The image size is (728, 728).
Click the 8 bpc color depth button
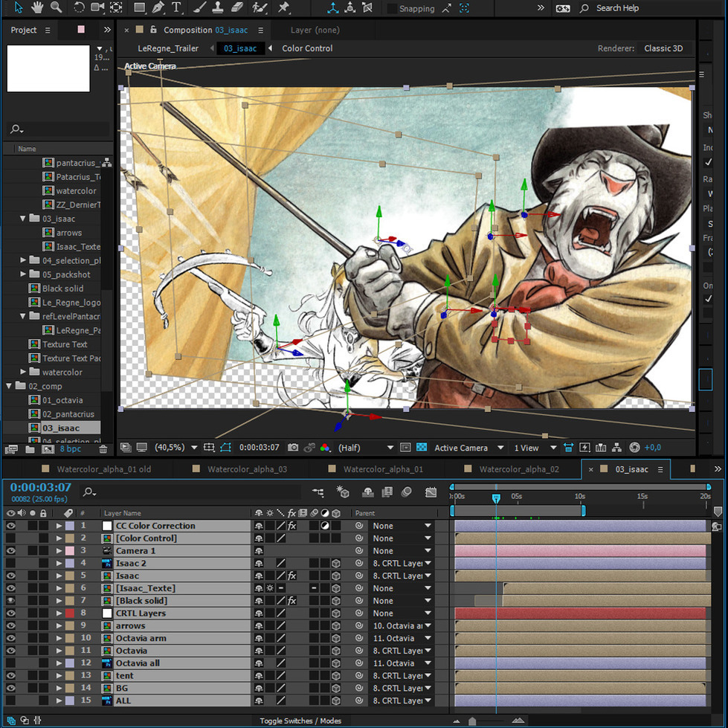(71, 449)
